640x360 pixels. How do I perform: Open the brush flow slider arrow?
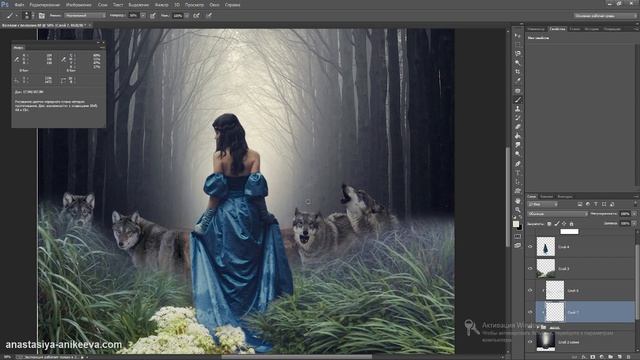point(187,16)
